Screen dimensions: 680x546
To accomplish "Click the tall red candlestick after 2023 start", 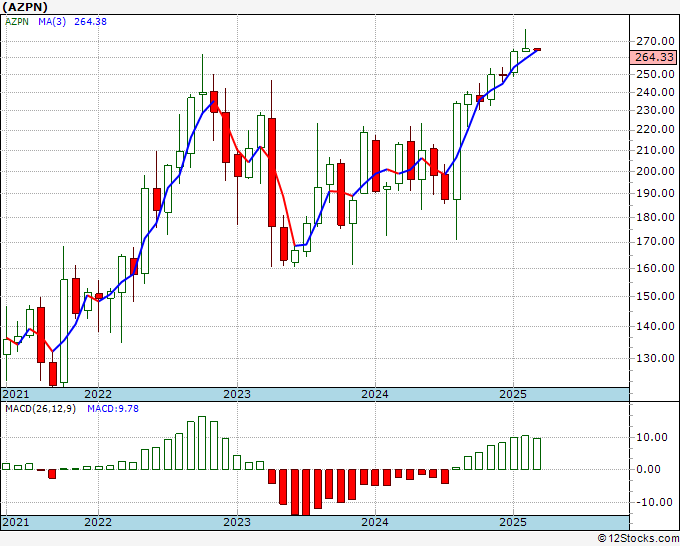I will (272, 172).
